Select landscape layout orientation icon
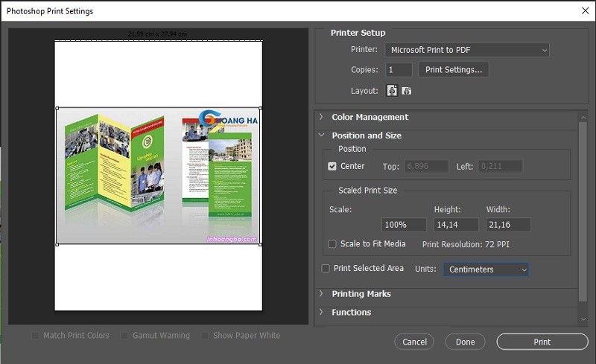 coord(406,91)
